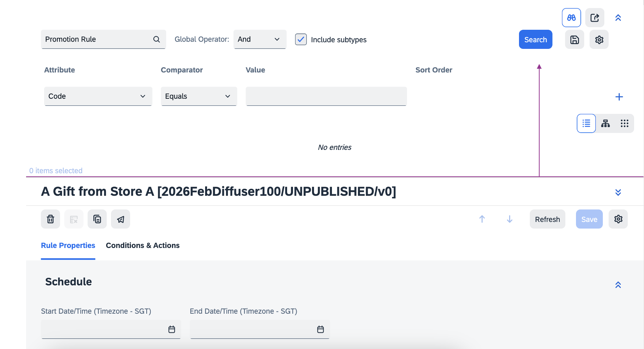Open search settings gear icon

point(599,40)
